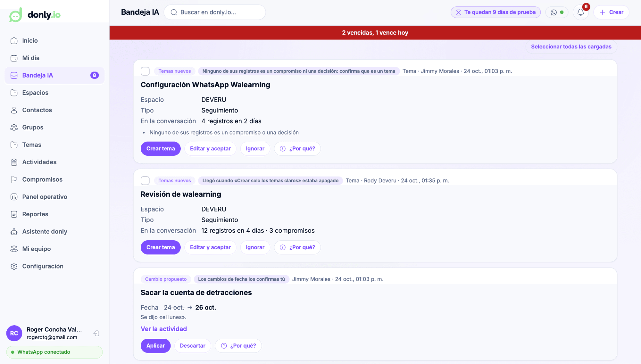This screenshot has height=364, width=641.
Task: Open Reportes in the sidebar
Action: [54, 214]
